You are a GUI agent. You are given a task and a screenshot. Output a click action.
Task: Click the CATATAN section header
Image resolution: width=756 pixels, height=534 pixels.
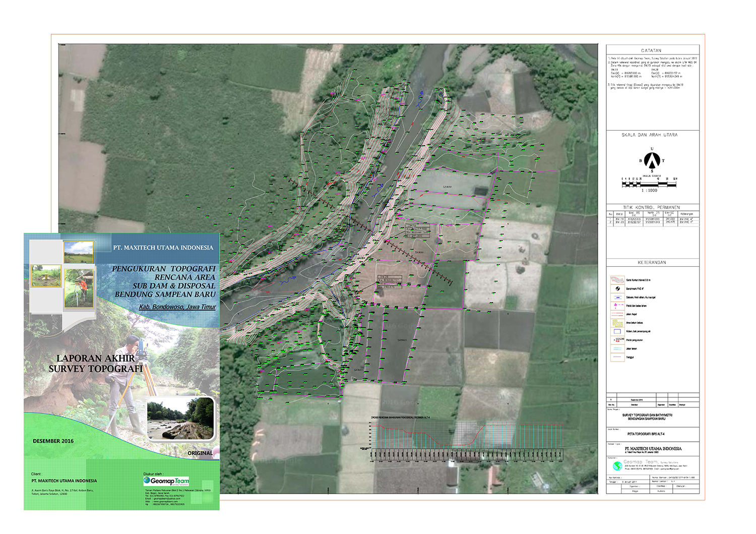652,50
